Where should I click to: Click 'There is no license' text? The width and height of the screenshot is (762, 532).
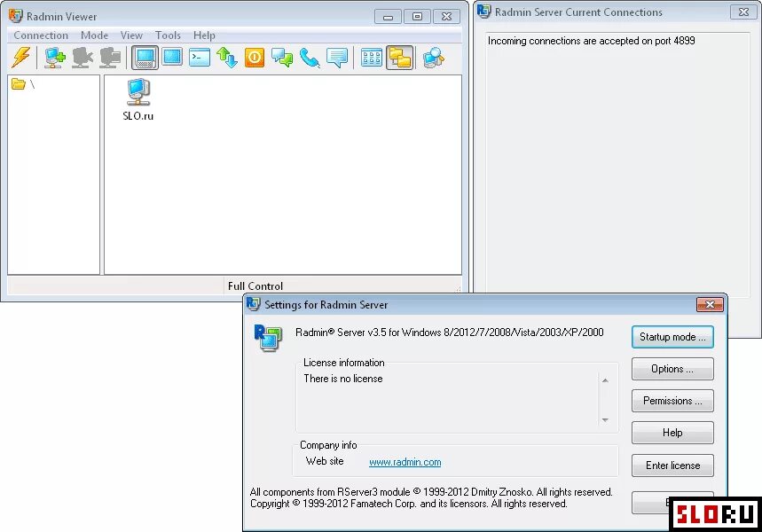pyautogui.click(x=343, y=379)
